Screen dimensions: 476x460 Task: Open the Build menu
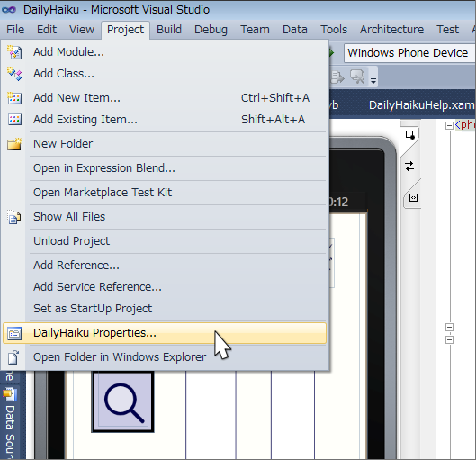[x=169, y=30]
